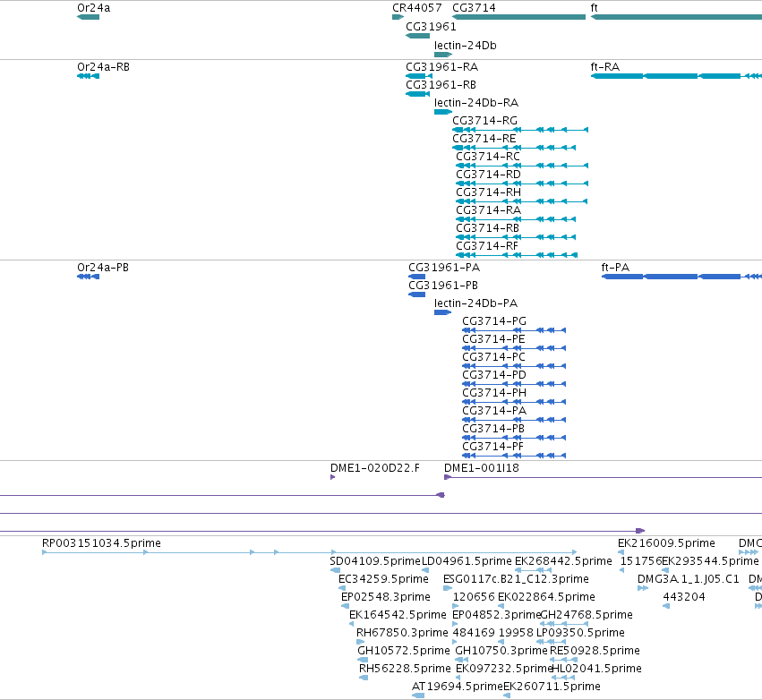Click the ESG0117c.B21_C12.3prime EST label
The height and width of the screenshot is (700, 762).
[x=516, y=579]
